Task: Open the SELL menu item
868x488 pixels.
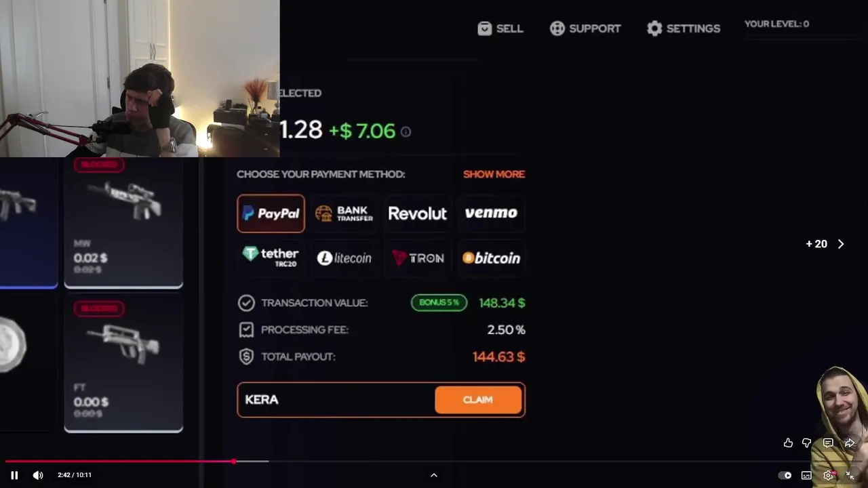Action: pyautogui.click(x=500, y=28)
